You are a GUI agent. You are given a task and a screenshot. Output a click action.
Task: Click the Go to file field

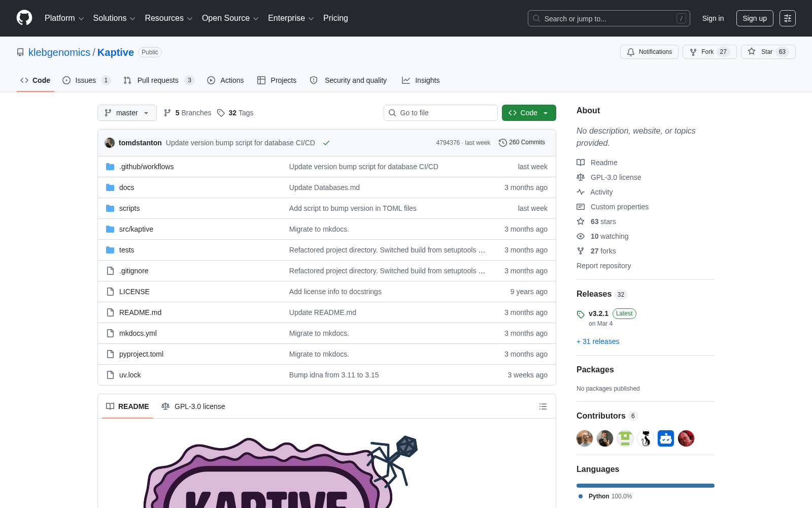click(x=441, y=113)
